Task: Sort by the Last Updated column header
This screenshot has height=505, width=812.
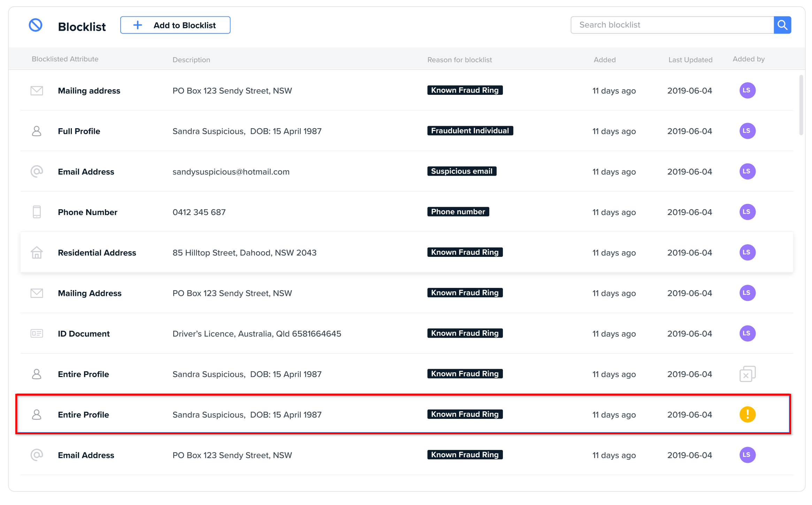Action: (690, 60)
